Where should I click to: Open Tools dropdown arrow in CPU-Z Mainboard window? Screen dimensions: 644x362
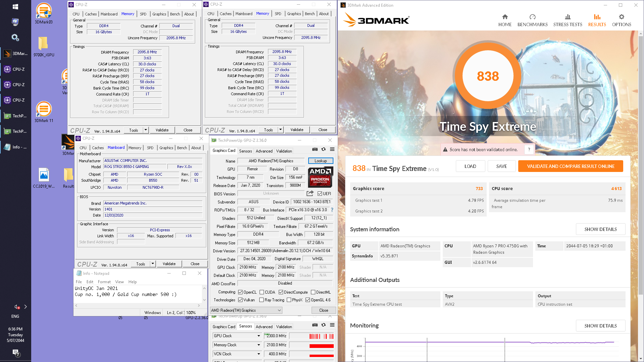pos(153,264)
